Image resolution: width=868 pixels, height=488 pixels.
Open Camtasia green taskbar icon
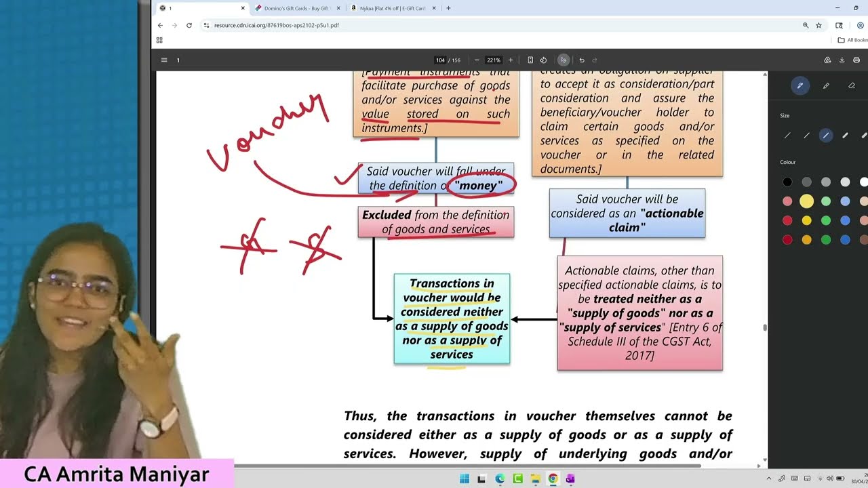point(517,479)
